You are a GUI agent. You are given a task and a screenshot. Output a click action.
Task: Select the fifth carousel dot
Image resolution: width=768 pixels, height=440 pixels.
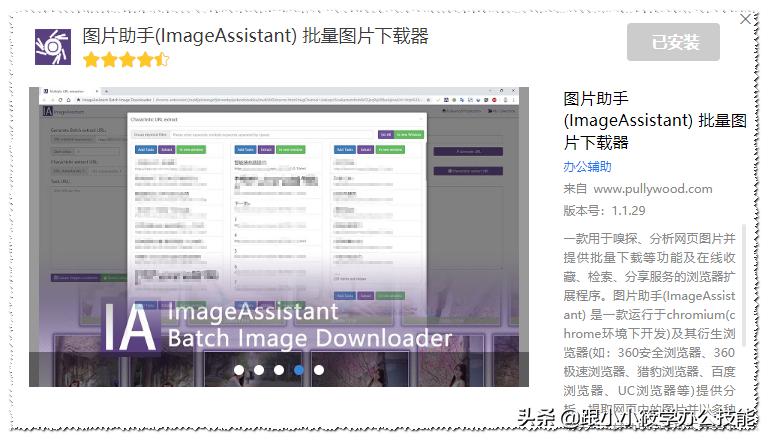(319, 370)
